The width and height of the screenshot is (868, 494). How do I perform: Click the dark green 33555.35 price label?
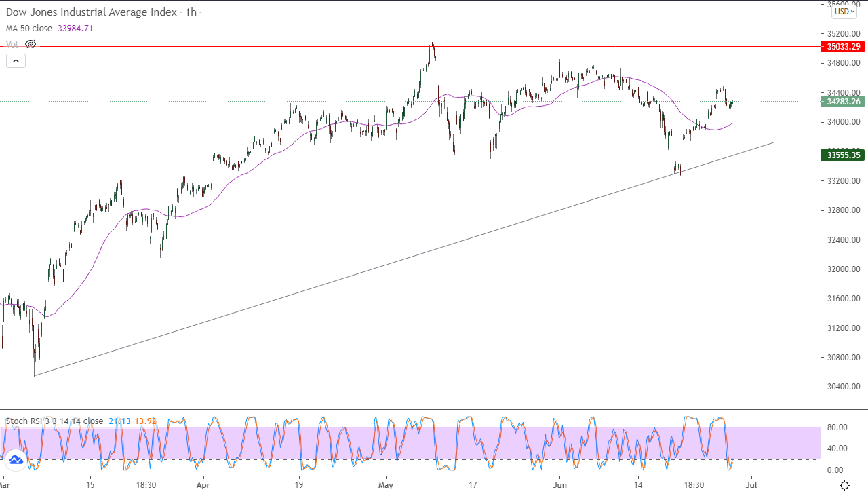point(842,155)
